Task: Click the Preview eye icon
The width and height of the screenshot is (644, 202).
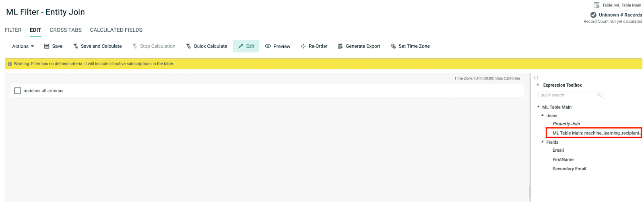Action: point(268,46)
